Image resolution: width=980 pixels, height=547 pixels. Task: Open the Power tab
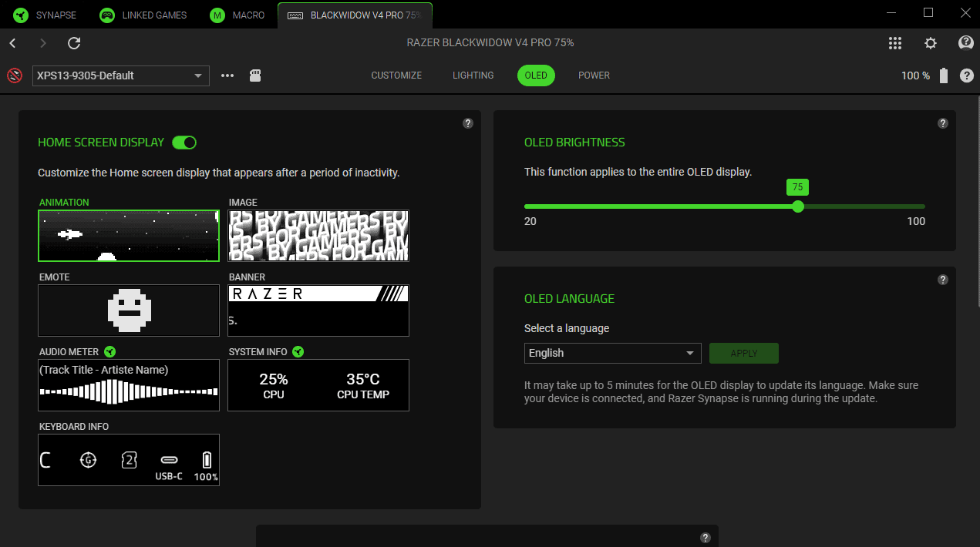tap(594, 76)
